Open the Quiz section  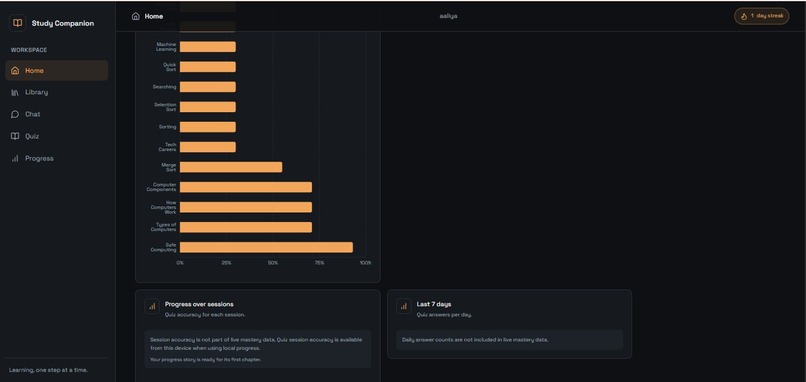57,136
